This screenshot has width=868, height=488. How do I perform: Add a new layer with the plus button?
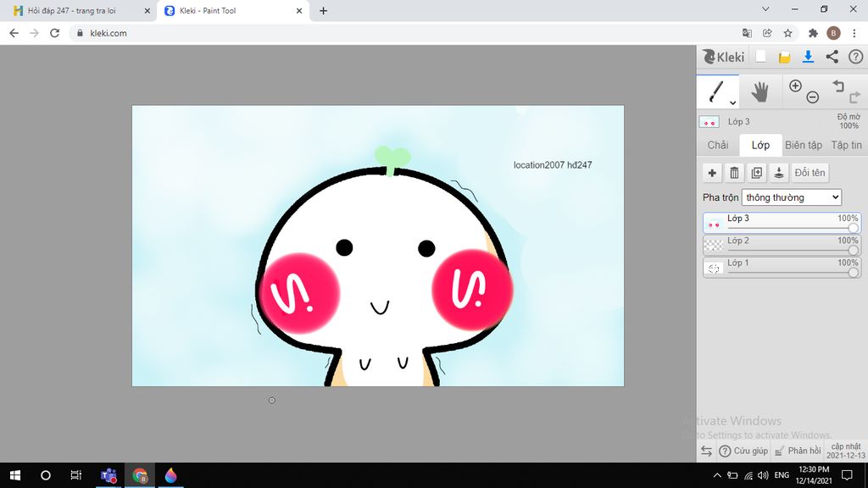[x=712, y=173]
